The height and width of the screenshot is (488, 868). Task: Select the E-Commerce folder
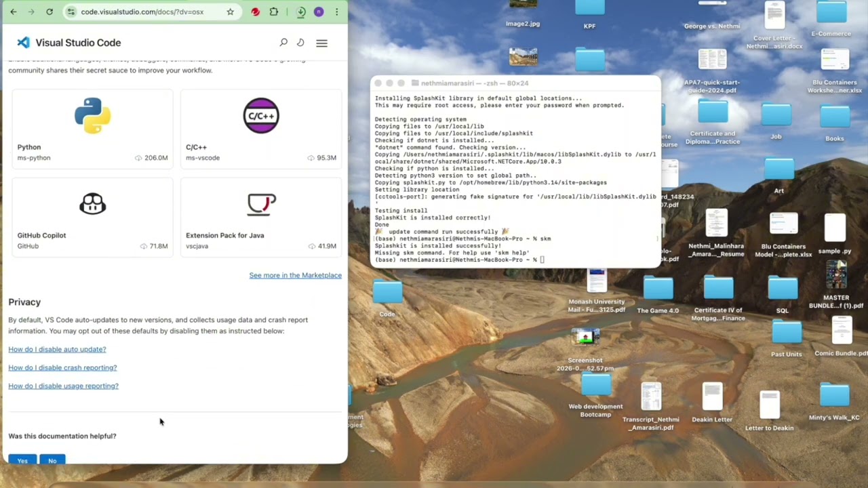pyautogui.click(x=831, y=19)
